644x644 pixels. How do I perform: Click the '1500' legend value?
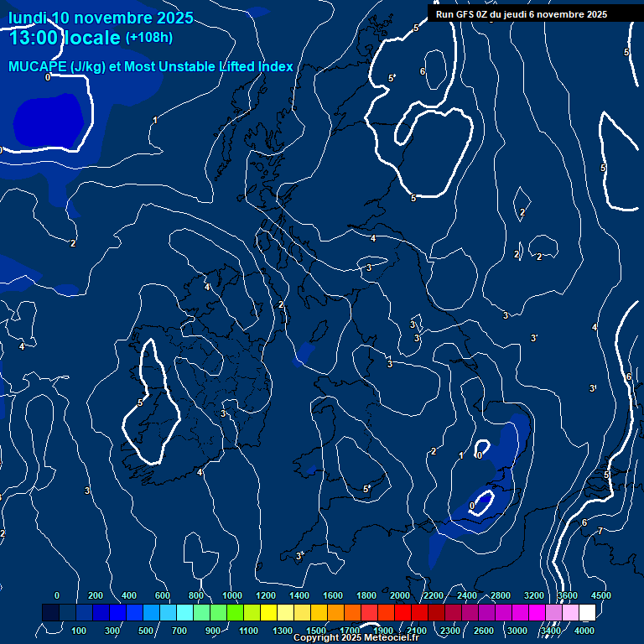[x=316, y=631]
